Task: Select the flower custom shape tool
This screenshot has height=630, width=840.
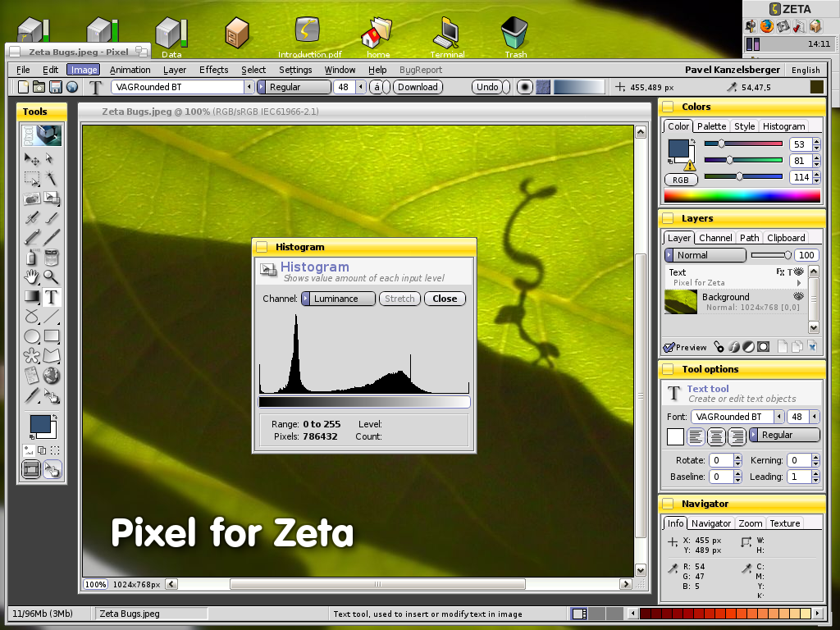Action: coord(32,356)
